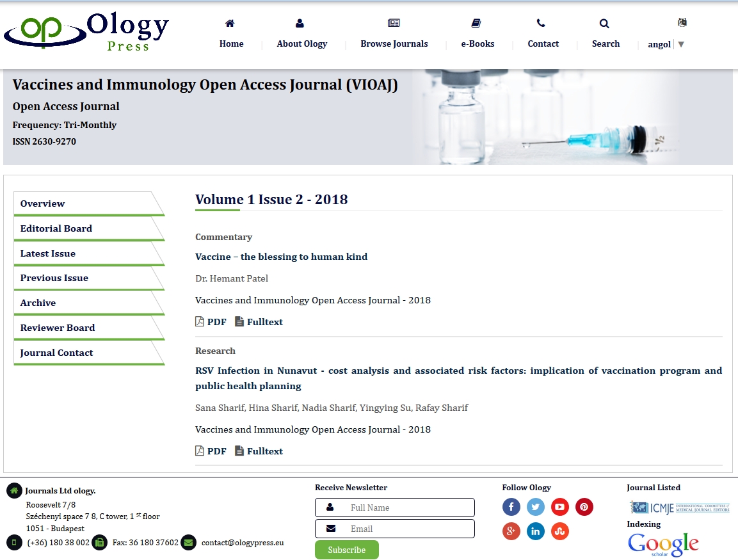Click the Ology Press logo
This screenshot has height=560, width=738.
tap(86, 31)
